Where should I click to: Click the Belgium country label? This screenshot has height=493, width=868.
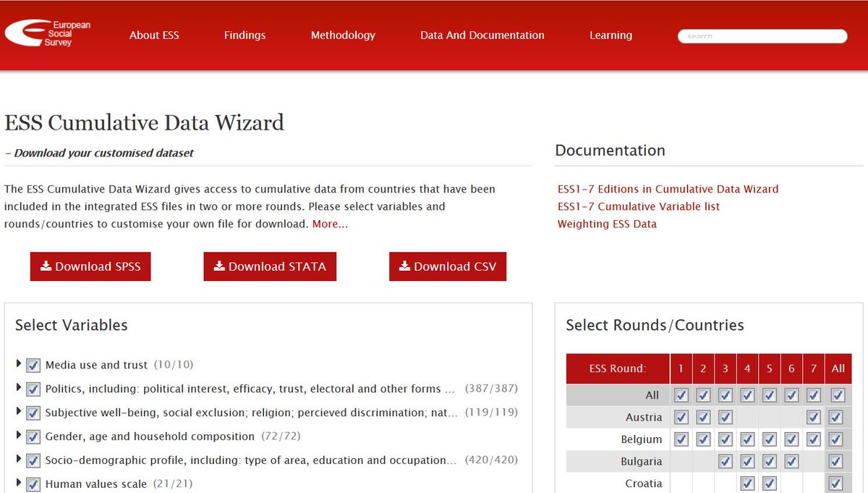[641, 439]
